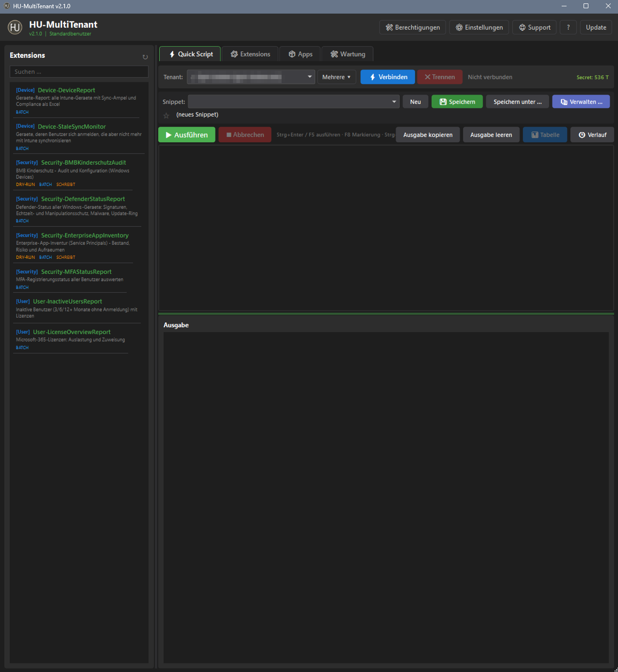The width and height of the screenshot is (618, 672).
Task: Open the Mehrere dropdown menu
Action: tap(336, 77)
